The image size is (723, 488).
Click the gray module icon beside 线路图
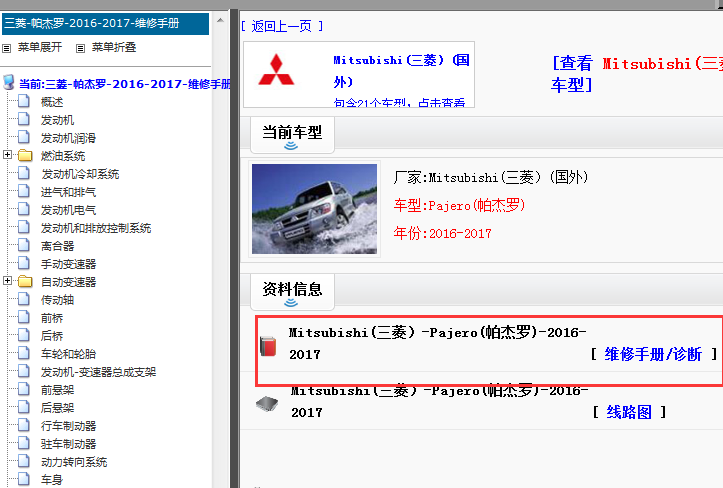(x=267, y=404)
